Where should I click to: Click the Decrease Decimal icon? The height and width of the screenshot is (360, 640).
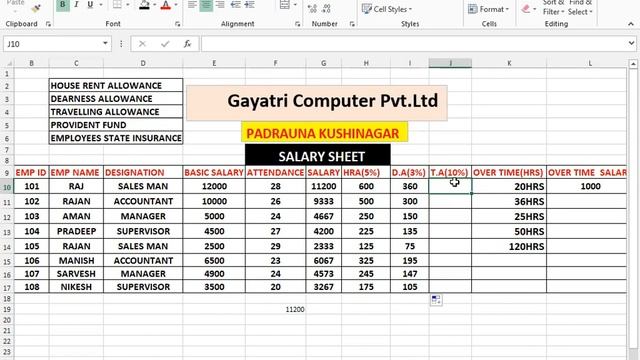pos(326,9)
